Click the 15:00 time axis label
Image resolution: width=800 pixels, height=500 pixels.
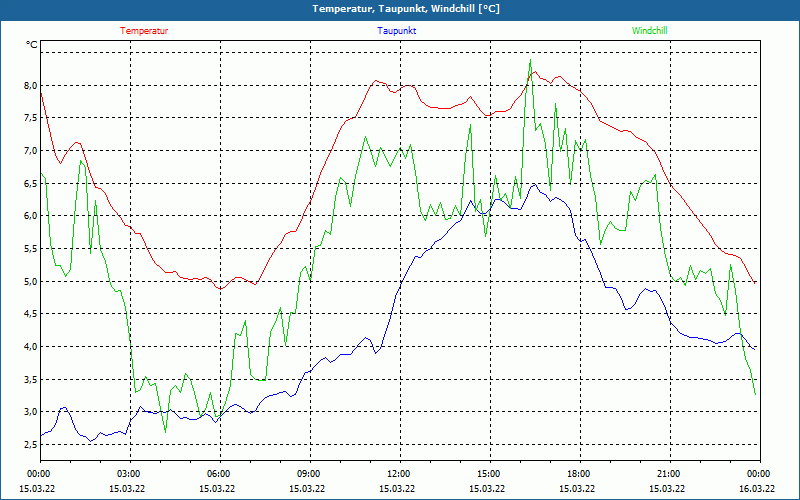click(x=490, y=474)
